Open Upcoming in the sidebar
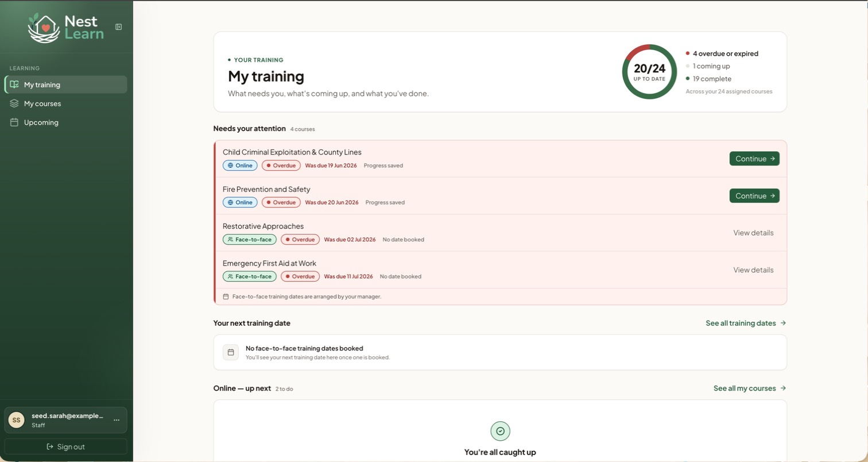 [66, 122]
